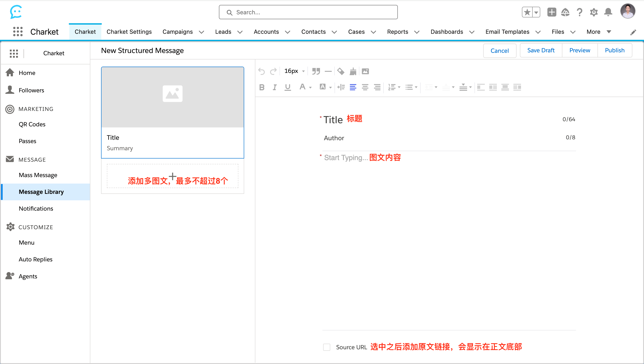Open Home in the sidebar

pyautogui.click(x=27, y=73)
